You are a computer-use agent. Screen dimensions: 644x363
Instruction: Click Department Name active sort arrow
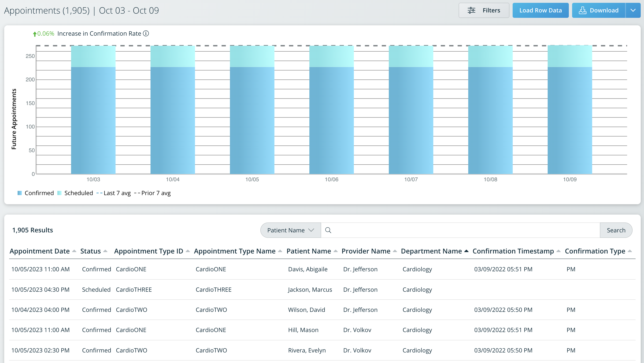[x=466, y=251]
